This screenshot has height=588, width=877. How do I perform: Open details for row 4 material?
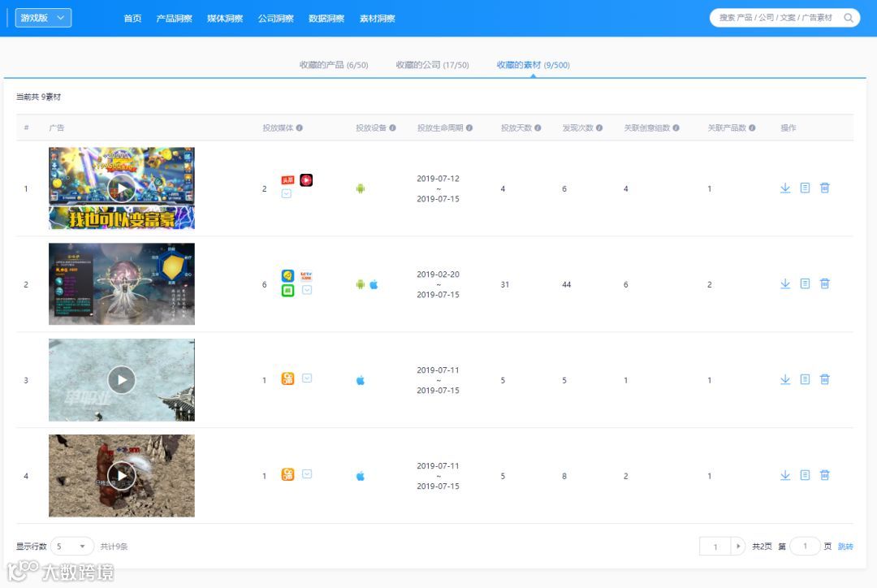point(805,475)
